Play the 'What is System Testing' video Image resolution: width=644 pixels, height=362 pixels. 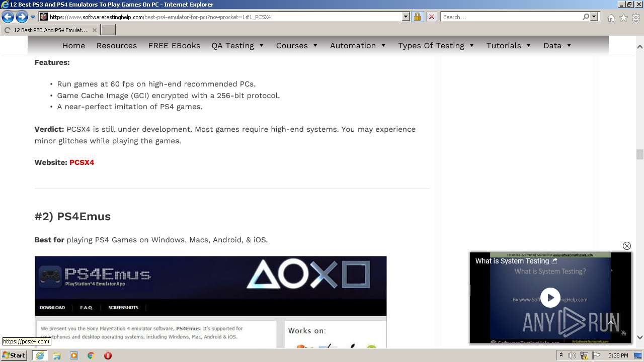tap(550, 297)
